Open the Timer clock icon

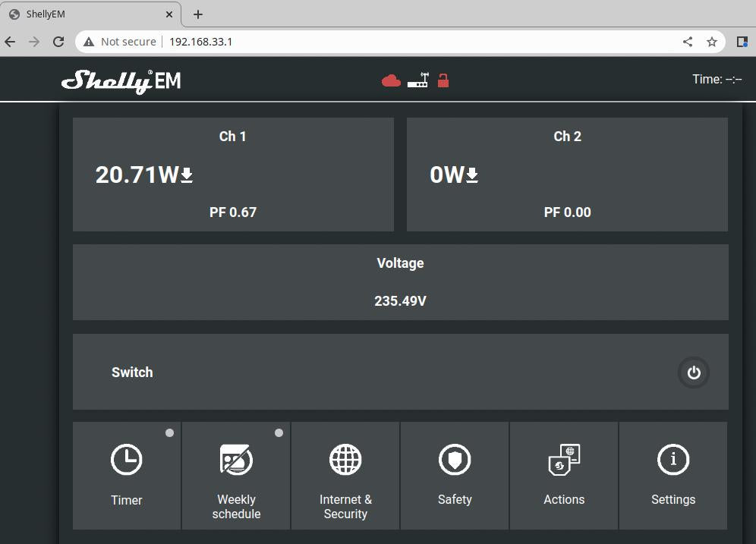126,460
